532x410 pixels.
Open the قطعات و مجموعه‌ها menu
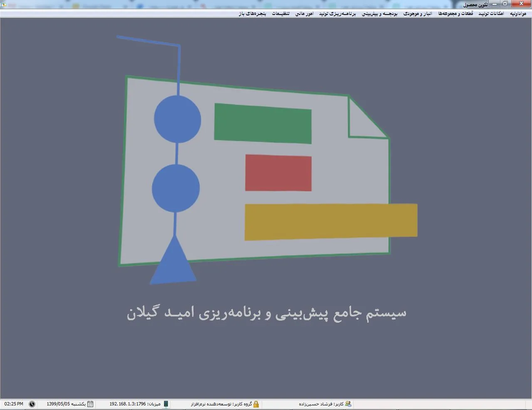(455, 14)
